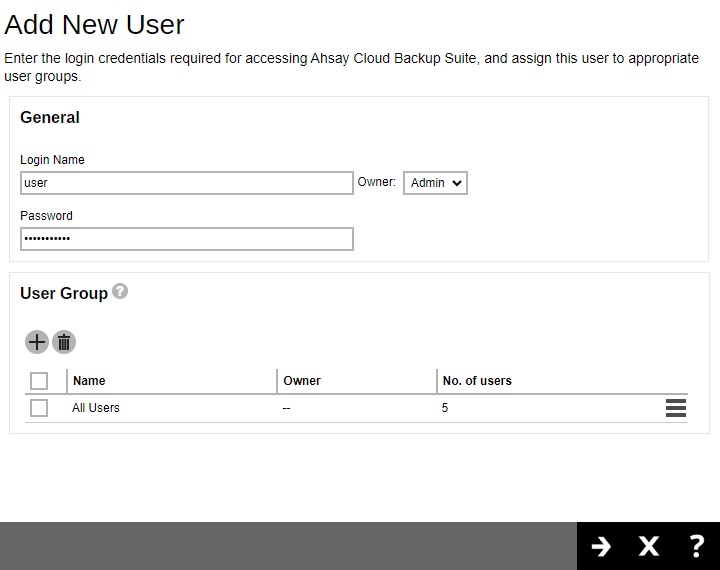Select the All Users group name
Viewport: 720px width, 570px height.
click(x=96, y=408)
